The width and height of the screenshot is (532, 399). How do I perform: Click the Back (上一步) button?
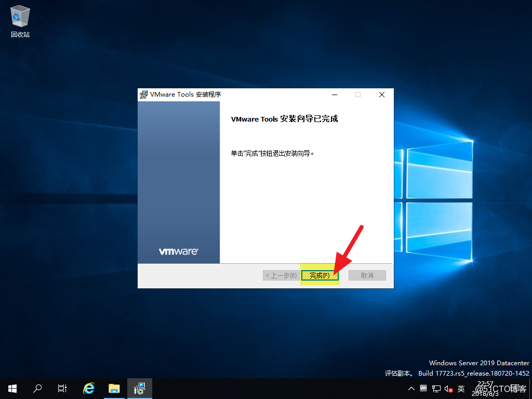pyautogui.click(x=281, y=275)
